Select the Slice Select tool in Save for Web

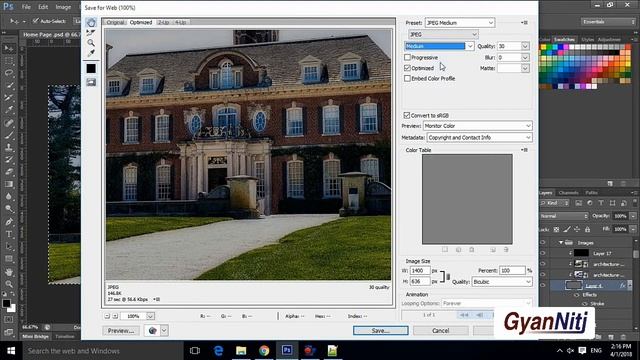pos(91,33)
